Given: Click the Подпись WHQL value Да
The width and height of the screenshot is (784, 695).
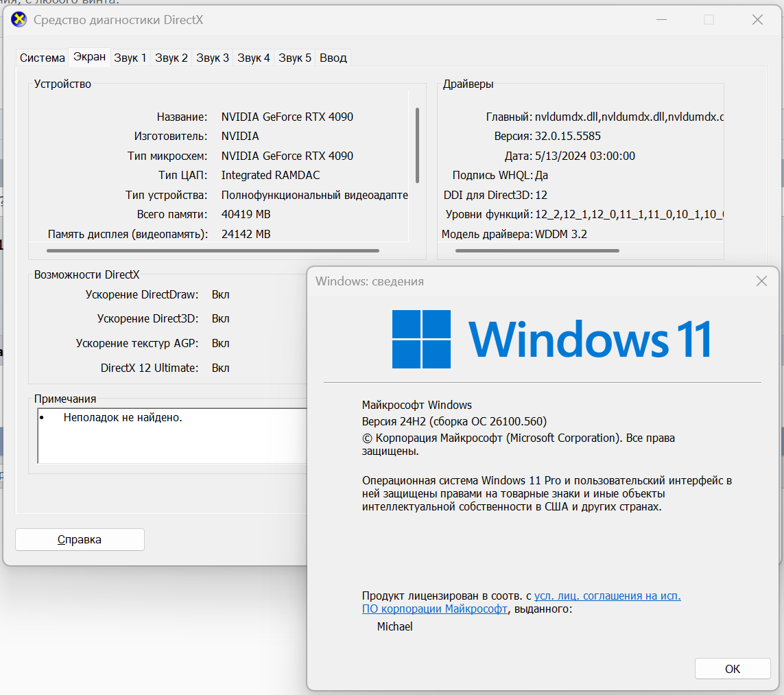Looking at the screenshot, I should click(x=541, y=176).
